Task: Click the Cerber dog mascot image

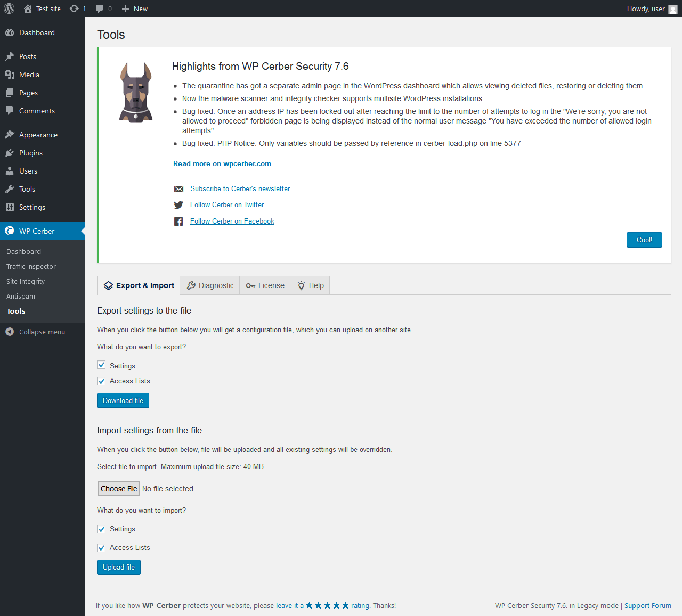Action: 136,92
